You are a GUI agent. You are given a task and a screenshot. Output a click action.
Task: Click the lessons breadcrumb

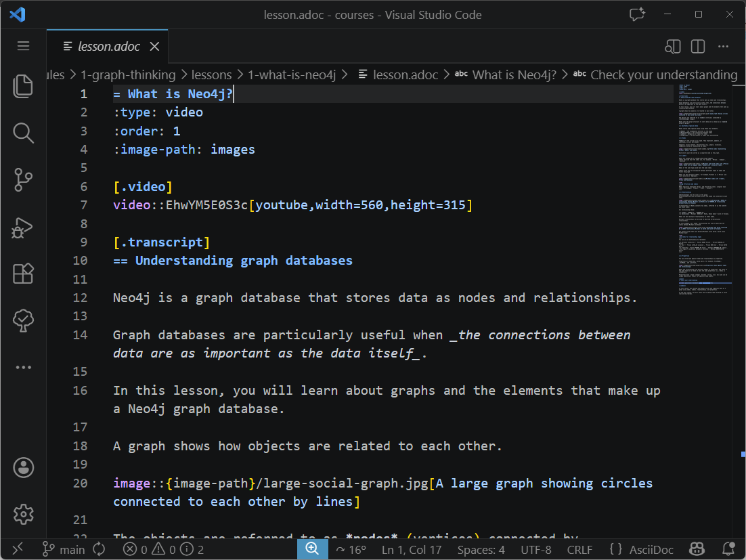[211, 74]
